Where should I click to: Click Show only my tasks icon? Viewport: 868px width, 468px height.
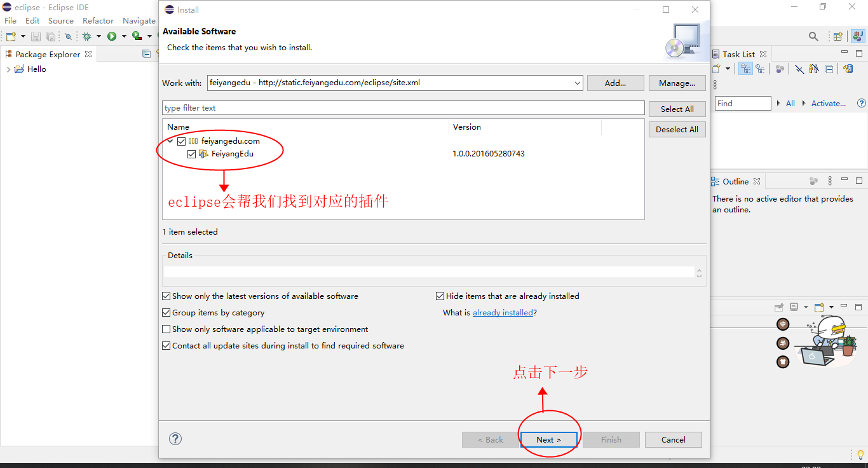(814, 69)
